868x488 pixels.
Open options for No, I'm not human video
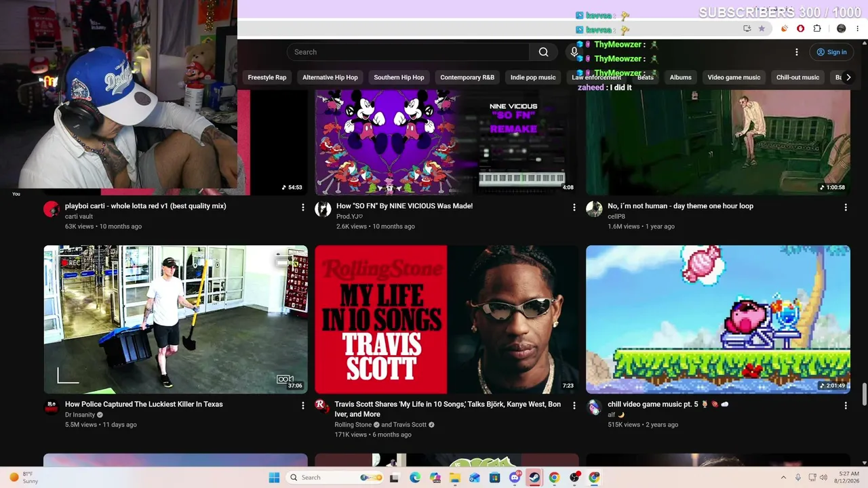coord(846,207)
